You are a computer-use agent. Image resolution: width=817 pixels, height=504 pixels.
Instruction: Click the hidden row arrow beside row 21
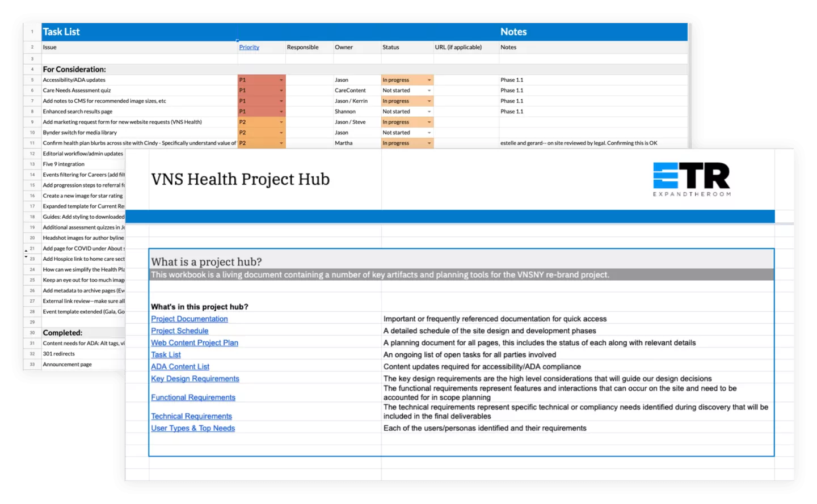(x=26, y=250)
